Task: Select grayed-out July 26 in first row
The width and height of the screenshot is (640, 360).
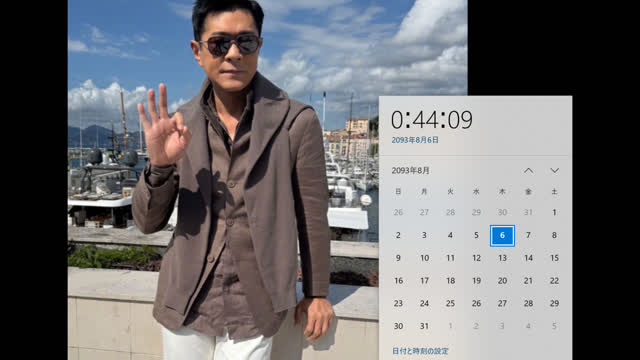Action: 398,212
